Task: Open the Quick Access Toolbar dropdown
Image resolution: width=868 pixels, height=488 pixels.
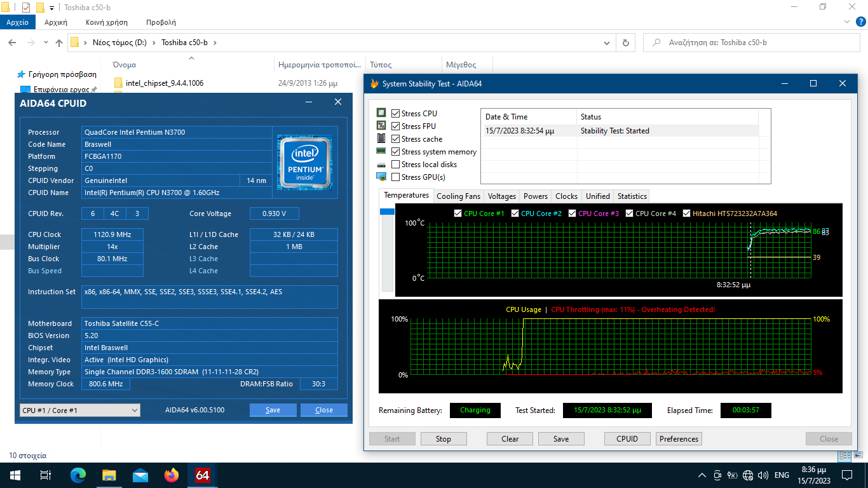Action: coord(52,8)
